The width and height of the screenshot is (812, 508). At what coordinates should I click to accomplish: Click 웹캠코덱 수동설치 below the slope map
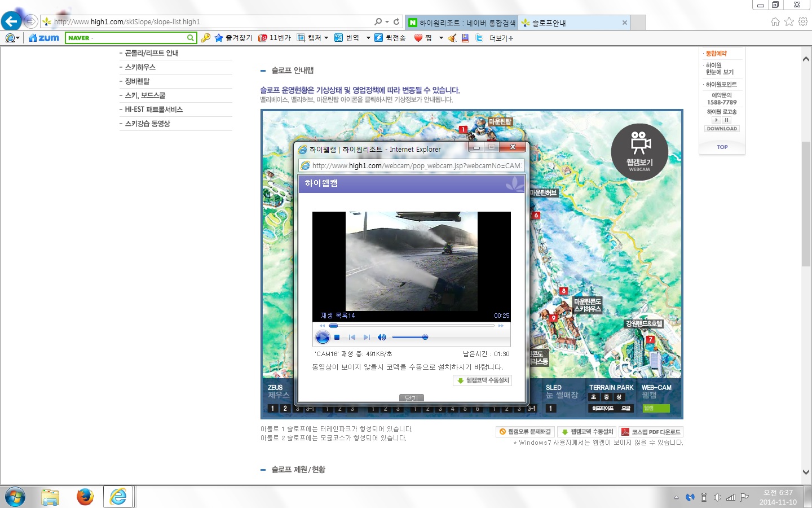point(587,432)
